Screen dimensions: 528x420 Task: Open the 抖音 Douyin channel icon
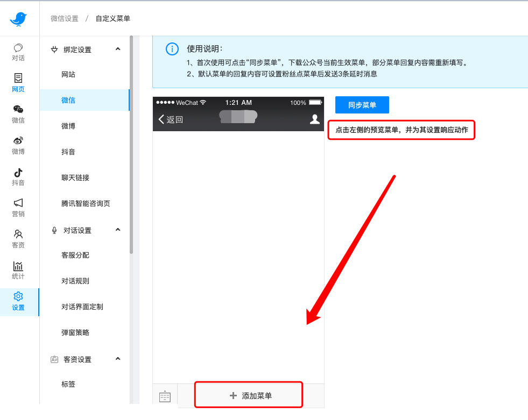coord(18,177)
